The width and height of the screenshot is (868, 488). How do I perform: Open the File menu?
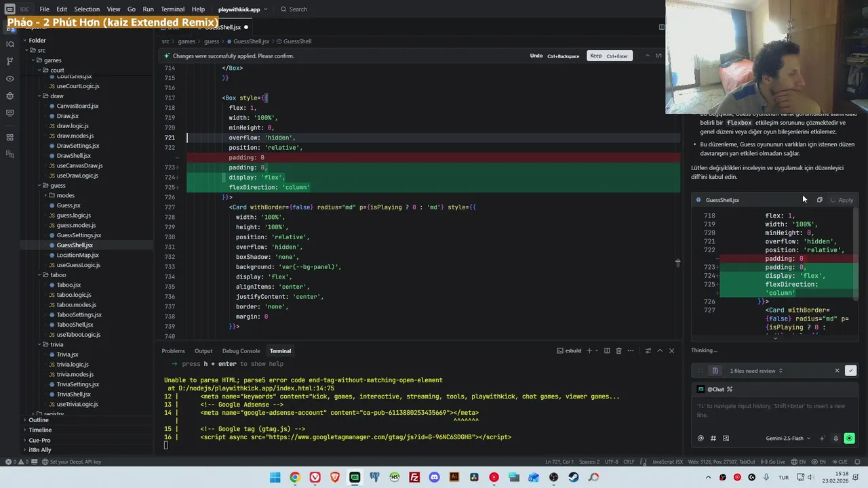[44, 9]
